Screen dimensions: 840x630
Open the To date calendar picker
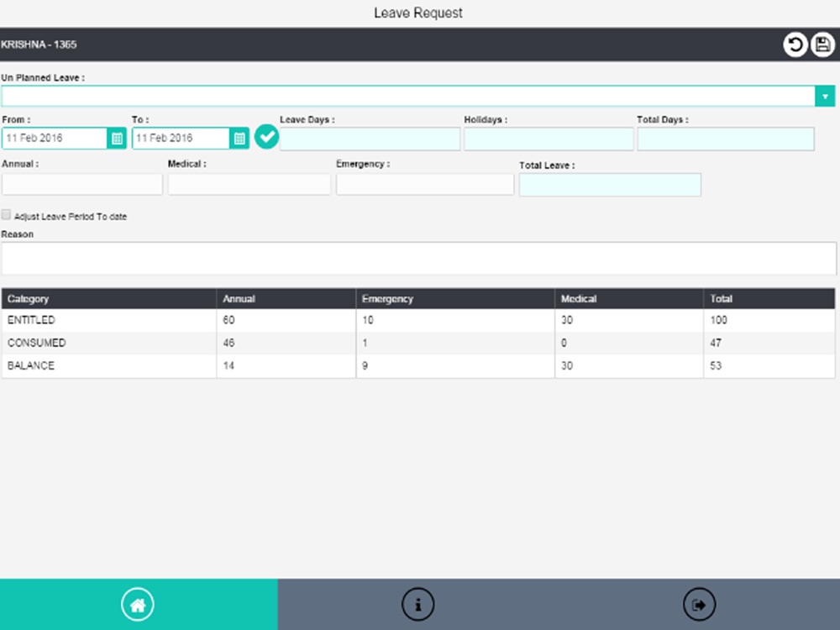[x=239, y=139]
